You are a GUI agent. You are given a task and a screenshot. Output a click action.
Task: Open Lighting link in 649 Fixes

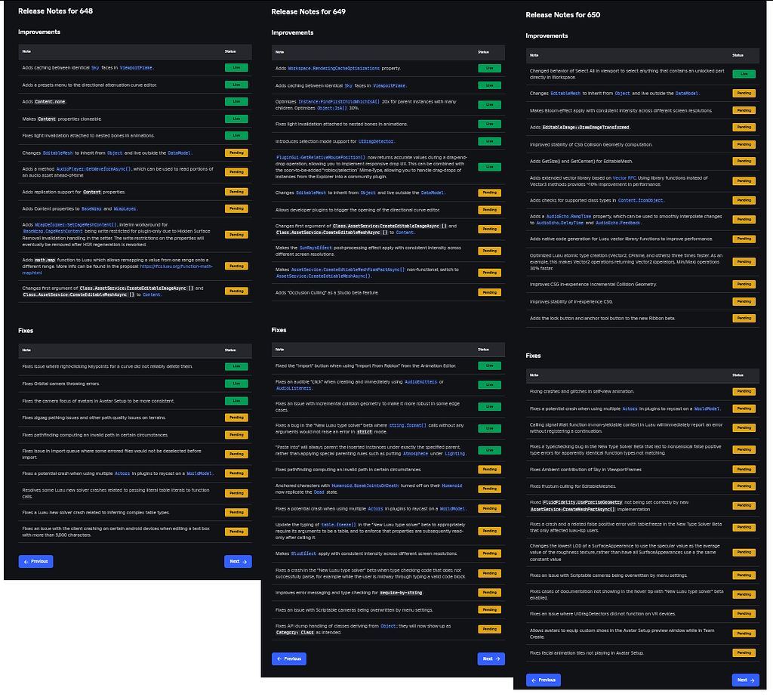(454, 454)
